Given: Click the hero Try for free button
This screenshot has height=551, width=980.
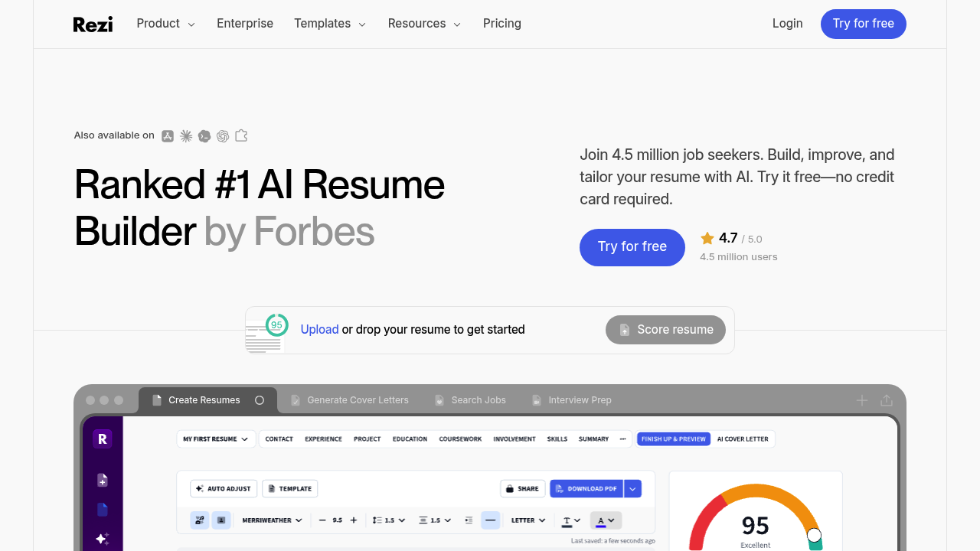Looking at the screenshot, I should click(632, 247).
